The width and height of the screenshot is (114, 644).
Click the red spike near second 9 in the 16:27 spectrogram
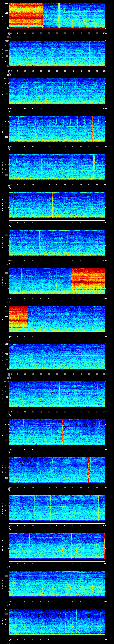[x=23, y=432]
